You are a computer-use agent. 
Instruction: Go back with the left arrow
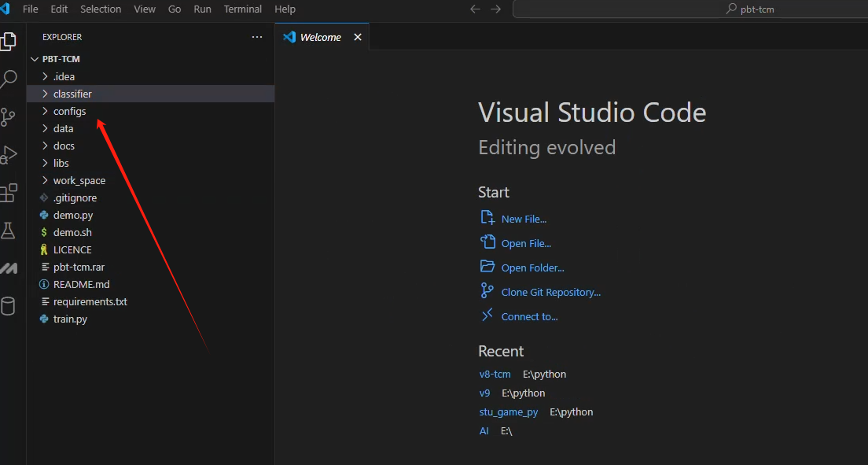(x=475, y=9)
